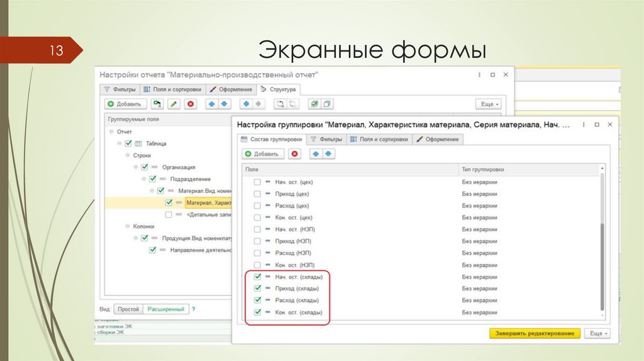
Task: Open Поля и сортировки tab in grouping dialog
Action: (x=379, y=140)
